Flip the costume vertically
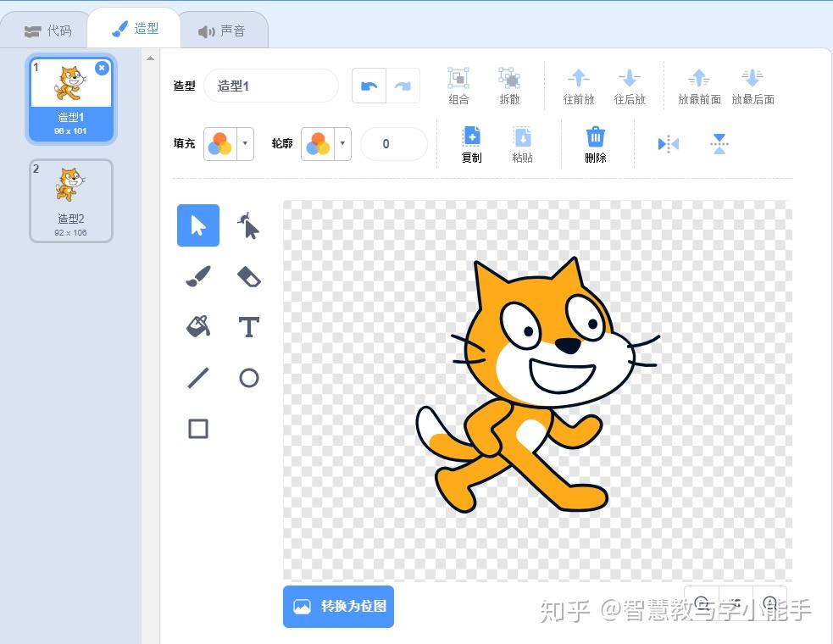The height and width of the screenshot is (644, 833). point(719,143)
